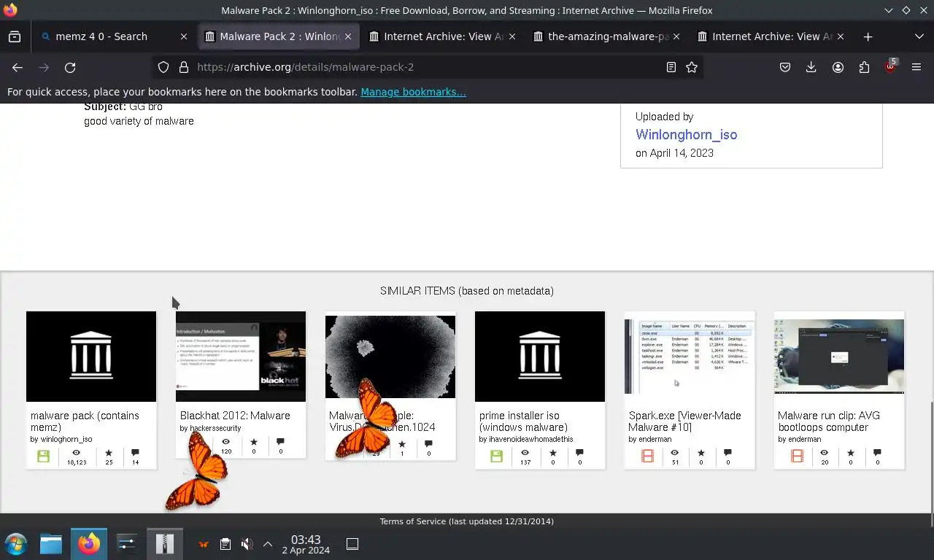This screenshot has height=560, width=934.
Task: Click the Blackhat 2012 presentation thumbnail
Action: point(241,357)
